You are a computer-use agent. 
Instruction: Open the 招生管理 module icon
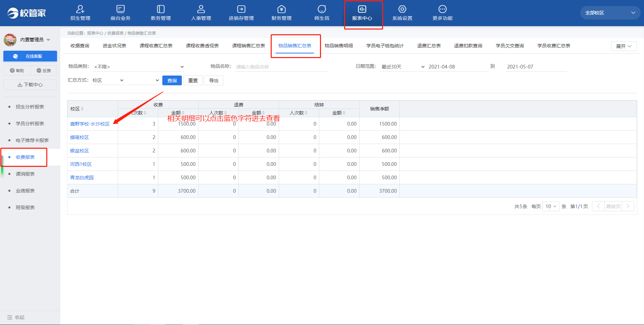click(80, 9)
